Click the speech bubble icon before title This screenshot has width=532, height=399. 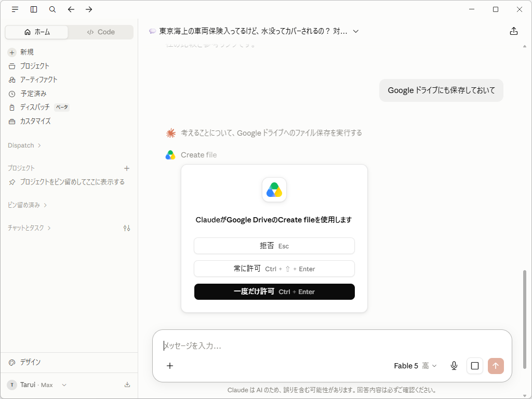click(x=153, y=31)
